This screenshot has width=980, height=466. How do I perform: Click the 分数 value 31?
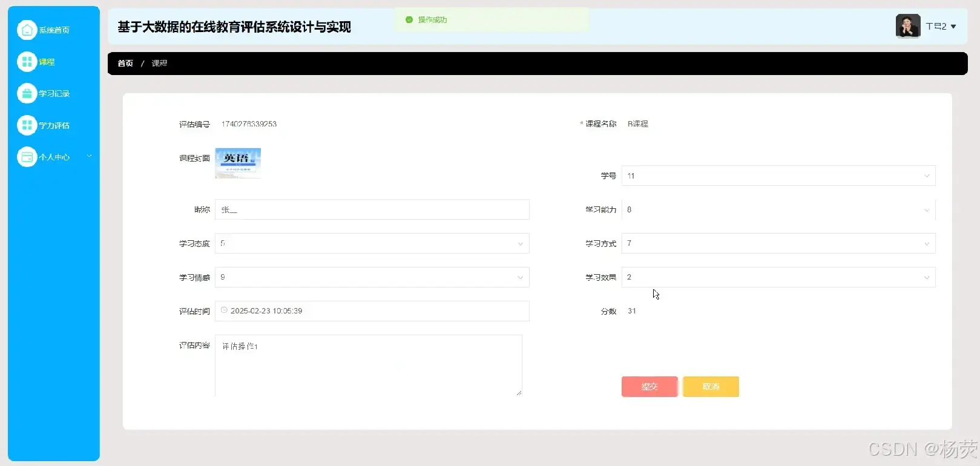click(x=632, y=311)
